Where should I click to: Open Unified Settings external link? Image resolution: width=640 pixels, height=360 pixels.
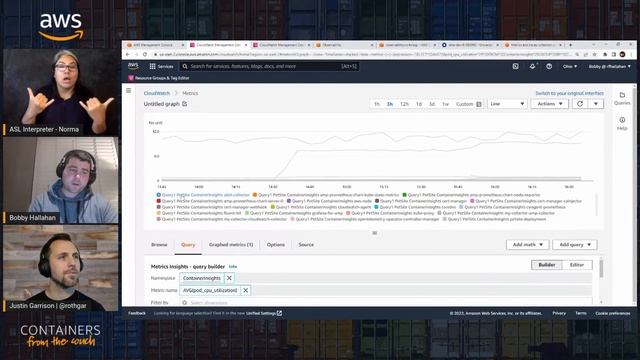coord(264,313)
